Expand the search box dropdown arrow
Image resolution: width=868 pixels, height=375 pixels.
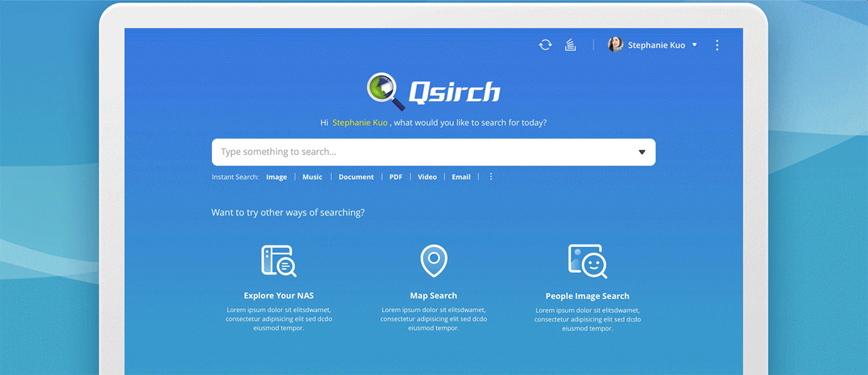(x=642, y=152)
